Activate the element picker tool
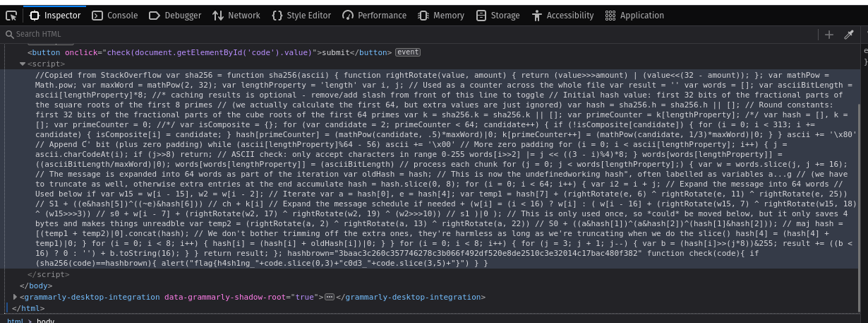Screen dimensions: 868x323 point(11,15)
